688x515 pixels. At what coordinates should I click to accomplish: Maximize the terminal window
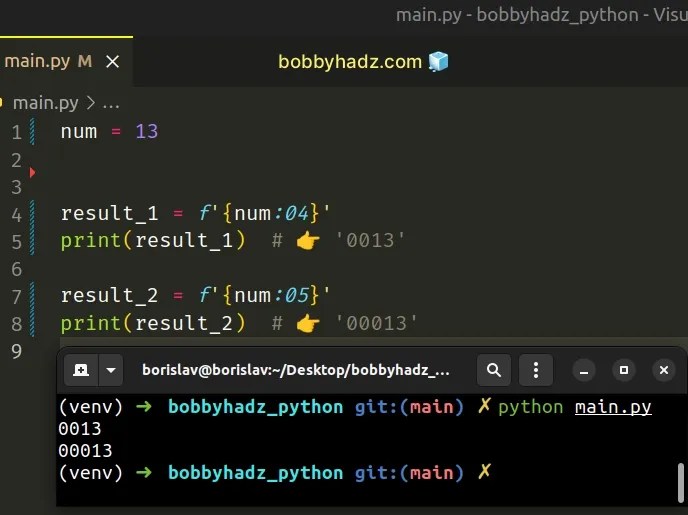pyautogui.click(x=624, y=371)
